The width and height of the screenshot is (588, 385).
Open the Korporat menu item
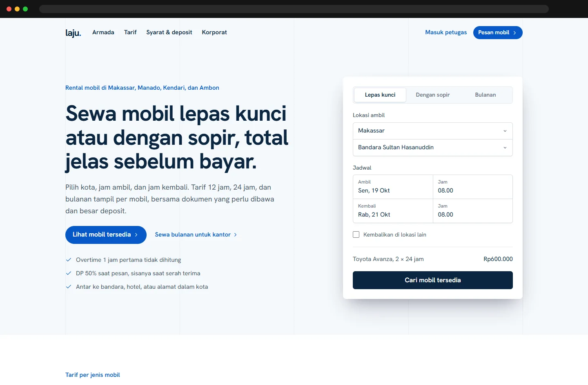tap(214, 32)
